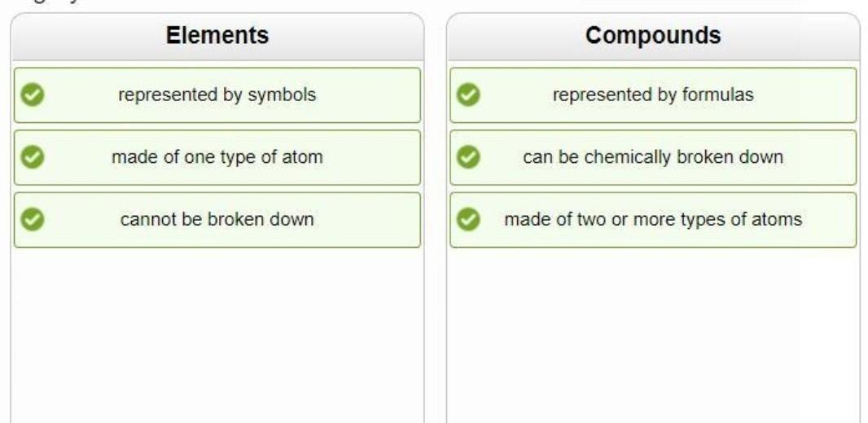This screenshot has width=868, height=423.
Task: Click the 'made of one type of atom' label
Action: (x=217, y=157)
